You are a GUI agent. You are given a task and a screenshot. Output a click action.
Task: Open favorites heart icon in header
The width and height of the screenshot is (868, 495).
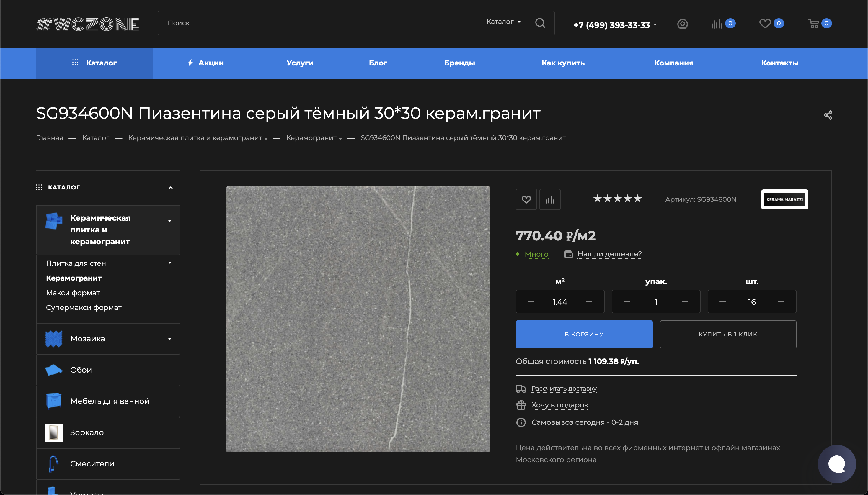[765, 24]
